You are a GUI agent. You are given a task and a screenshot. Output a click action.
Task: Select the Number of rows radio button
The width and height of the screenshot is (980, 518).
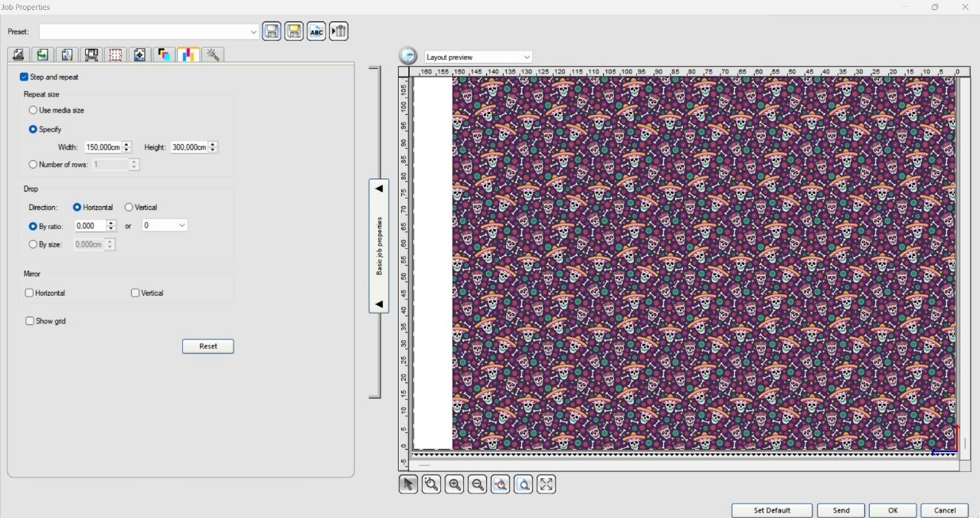pos(33,165)
